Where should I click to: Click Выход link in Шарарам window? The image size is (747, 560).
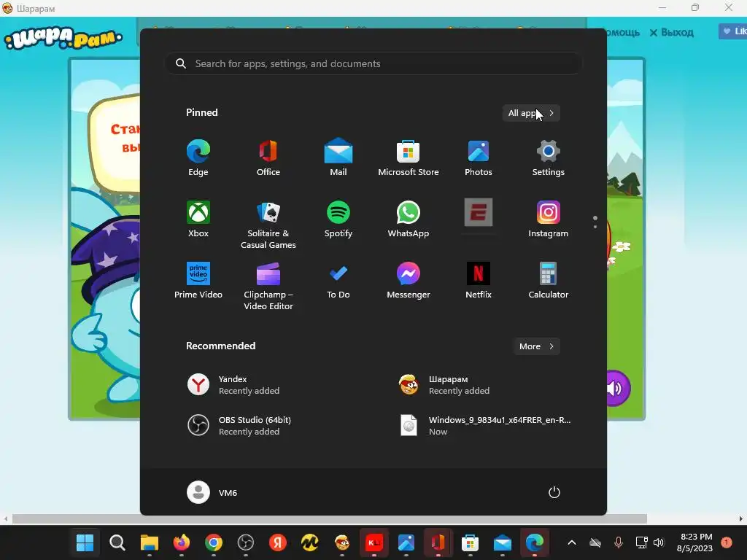pos(672,32)
